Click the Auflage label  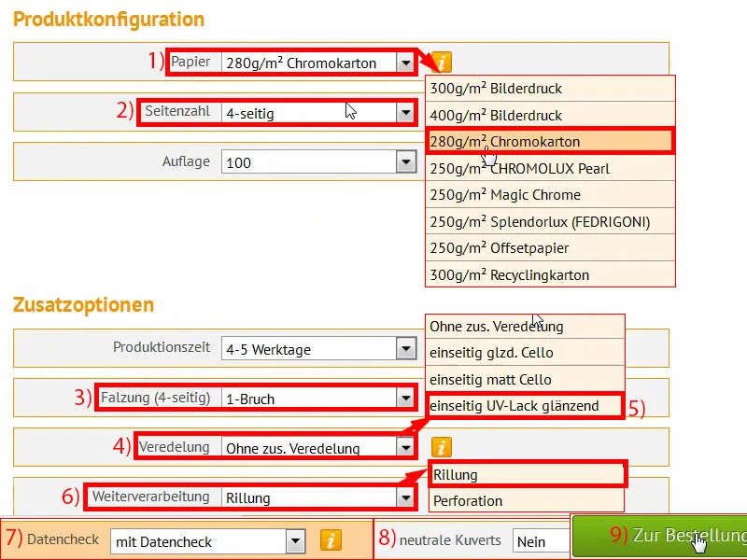186,161
